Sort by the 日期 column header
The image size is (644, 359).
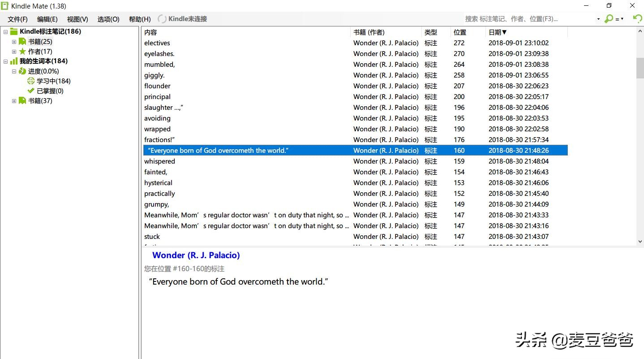pos(498,32)
